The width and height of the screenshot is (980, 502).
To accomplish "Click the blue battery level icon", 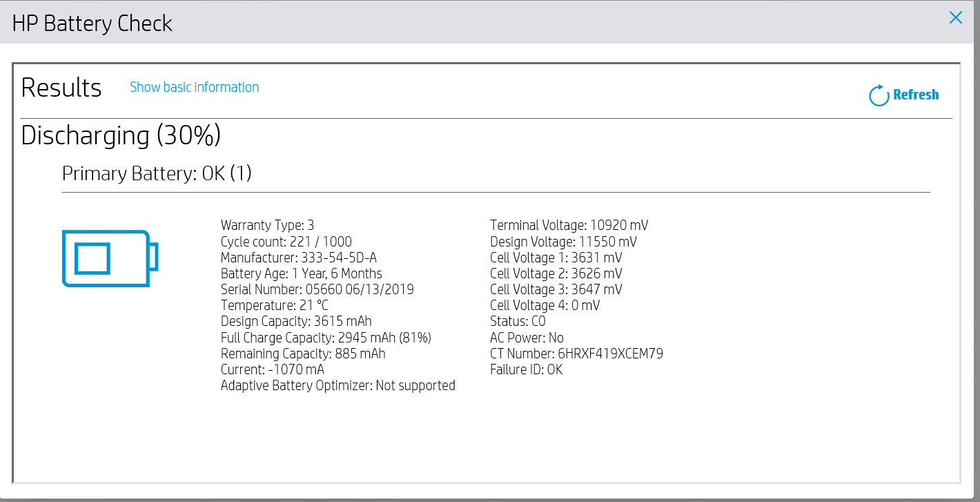I will pyautogui.click(x=110, y=258).
